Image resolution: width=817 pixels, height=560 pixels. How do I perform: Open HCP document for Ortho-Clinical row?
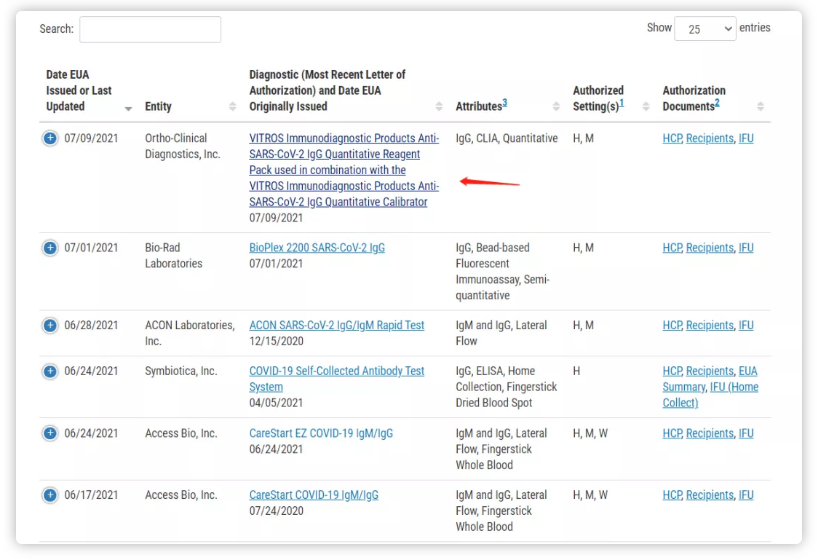[x=672, y=139]
